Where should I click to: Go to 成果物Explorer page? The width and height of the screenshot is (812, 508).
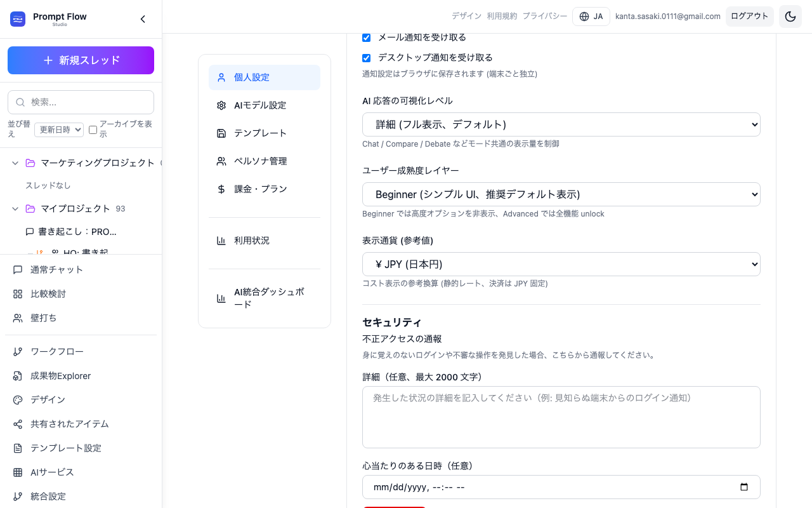click(x=81, y=376)
